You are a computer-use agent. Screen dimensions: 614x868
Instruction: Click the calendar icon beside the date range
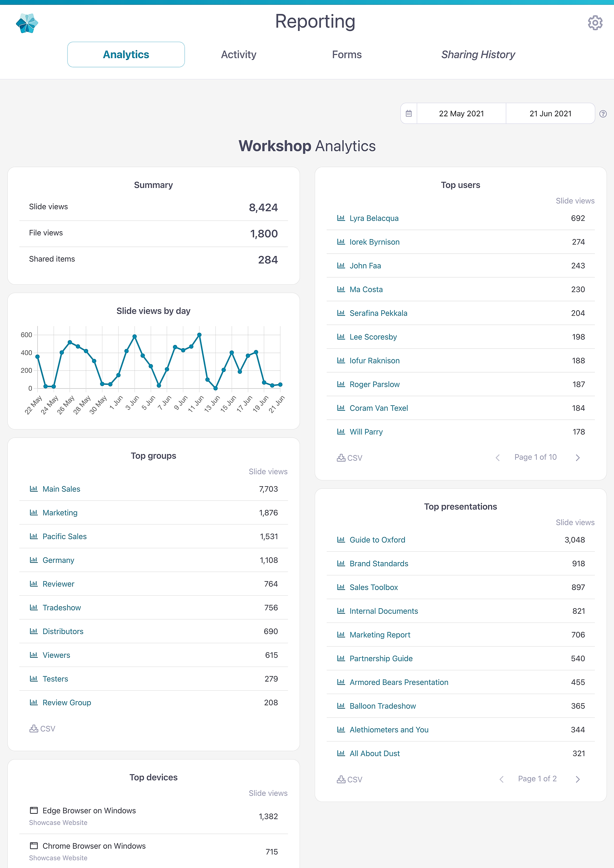coord(409,114)
